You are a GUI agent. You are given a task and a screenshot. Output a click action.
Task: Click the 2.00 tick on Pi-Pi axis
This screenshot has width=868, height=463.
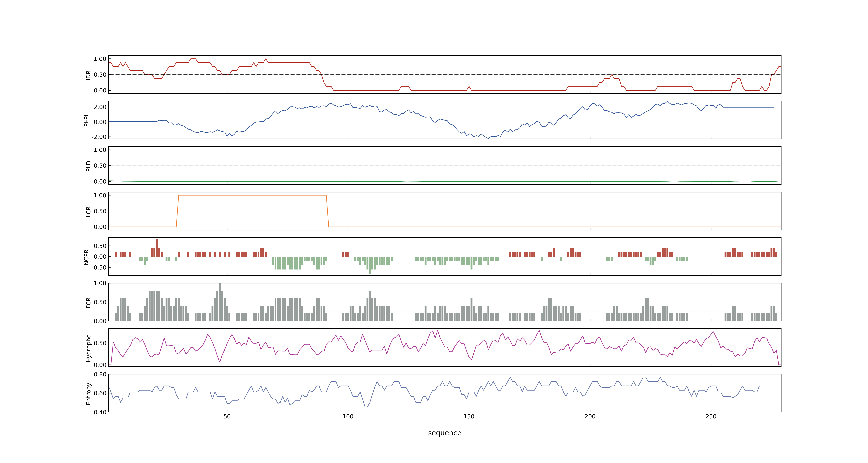pyautogui.click(x=100, y=107)
